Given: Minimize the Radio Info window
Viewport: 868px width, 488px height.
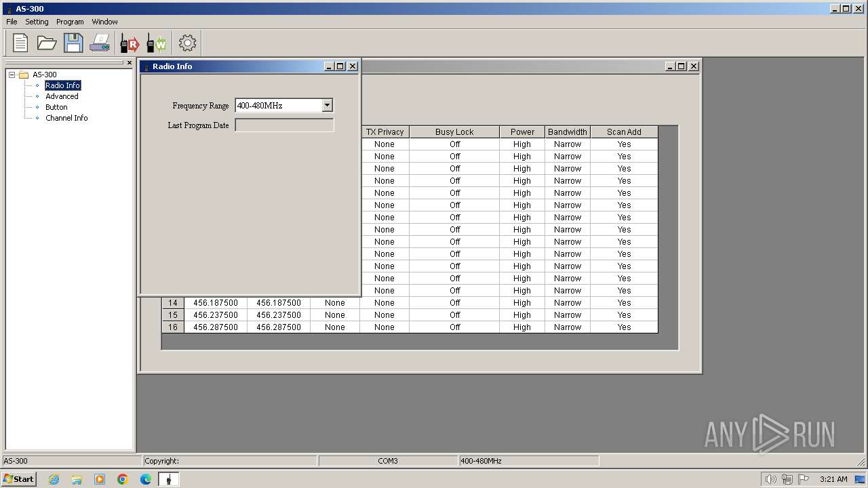Looking at the screenshot, I should coord(330,66).
